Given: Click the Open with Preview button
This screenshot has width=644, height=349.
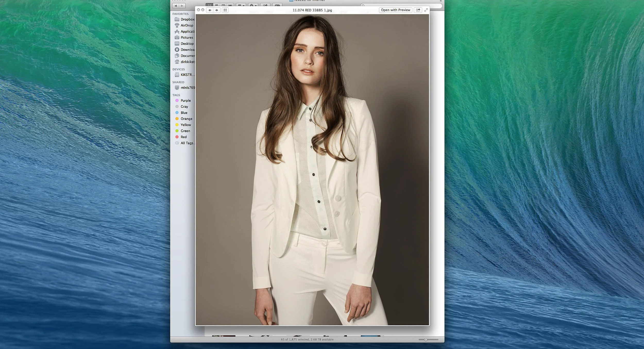Looking at the screenshot, I should pyautogui.click(x=395, y=10).
